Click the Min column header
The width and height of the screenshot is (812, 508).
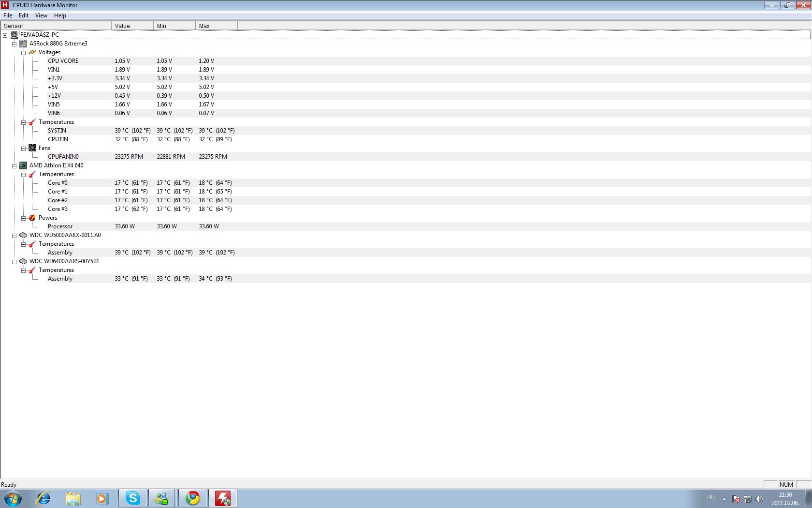pyautogui.click(x=174, y=26)
